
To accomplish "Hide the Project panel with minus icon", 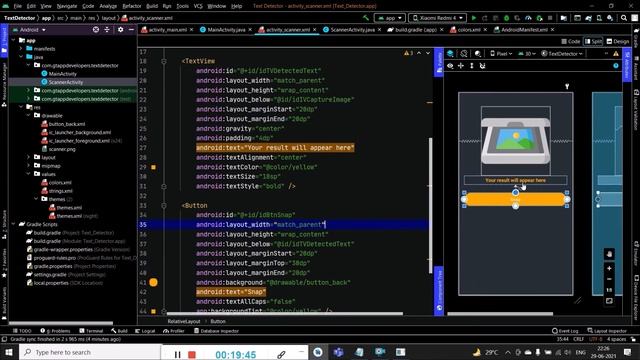I will pos(131,30).
